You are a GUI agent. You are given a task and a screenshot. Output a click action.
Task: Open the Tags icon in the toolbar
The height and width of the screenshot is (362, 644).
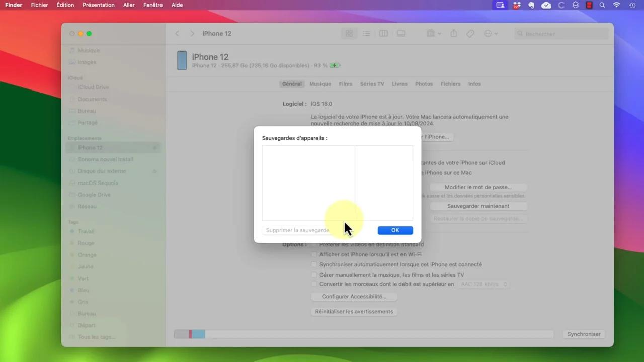pos(470,33)
